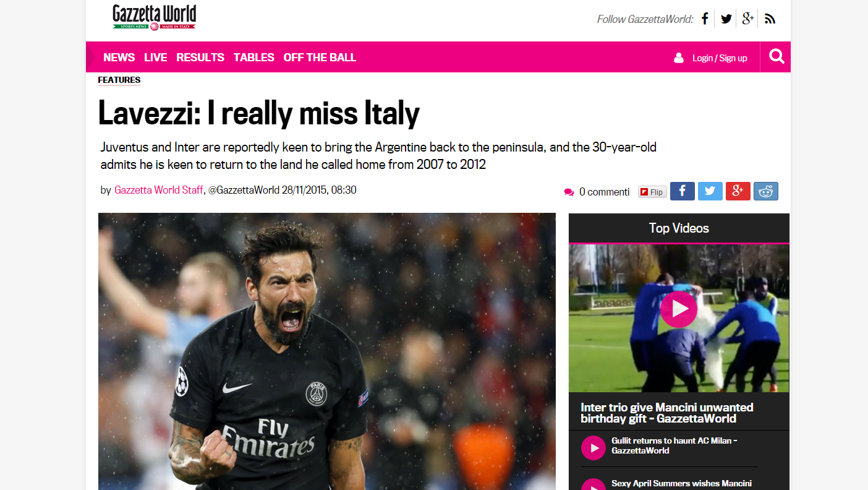The image size is (868, 490).
Task: Open the NEWS menu item
Action: pyautogui.click(x=119, y=58)
